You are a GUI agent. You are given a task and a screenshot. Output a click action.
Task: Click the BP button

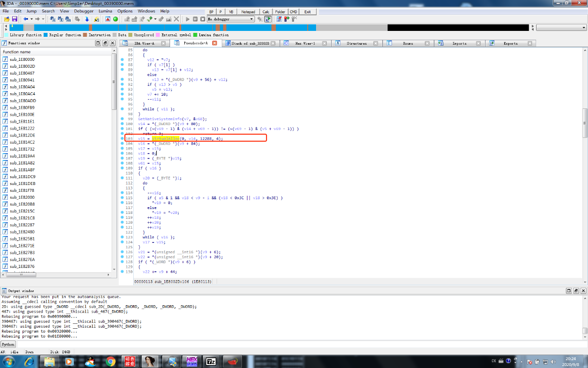tap(211, 11)
